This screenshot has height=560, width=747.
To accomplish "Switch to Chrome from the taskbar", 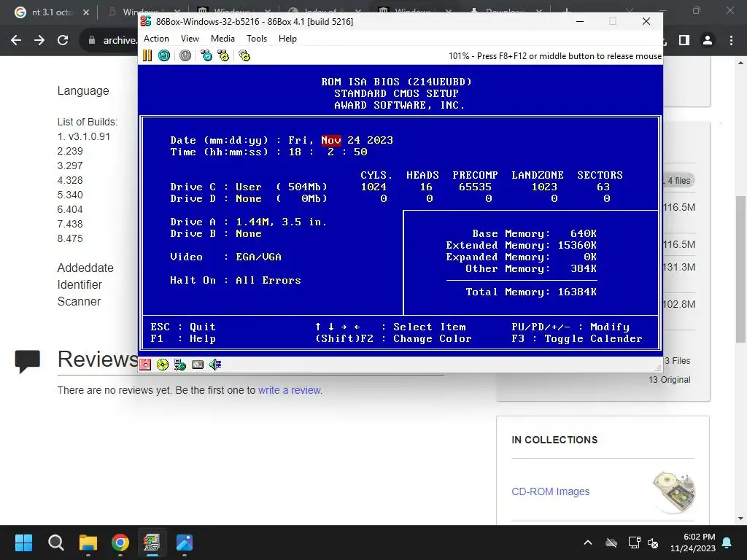I will coord(120,542).
